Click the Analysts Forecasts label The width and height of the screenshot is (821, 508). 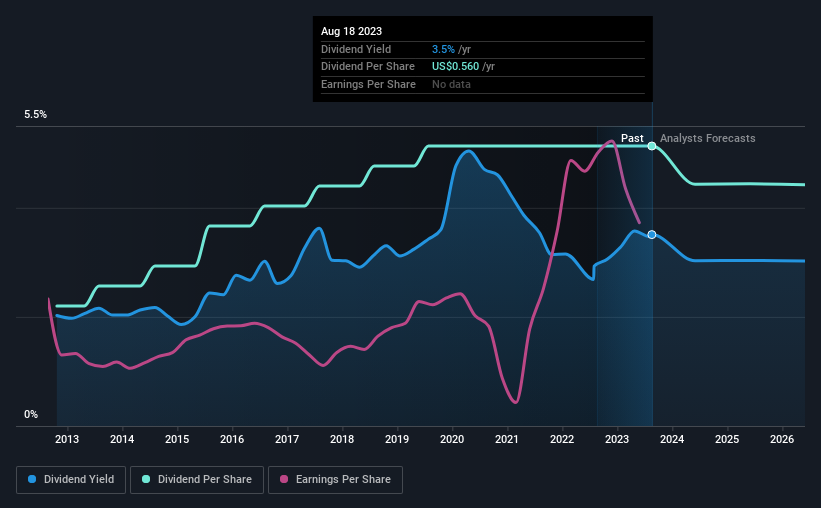(707, 138)
